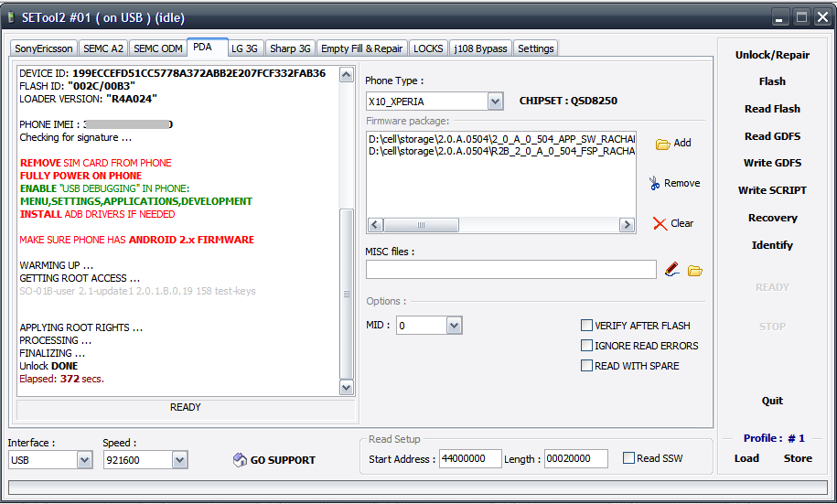Select the PDA tab
The image size is (837, 504).
coord(203,47)
